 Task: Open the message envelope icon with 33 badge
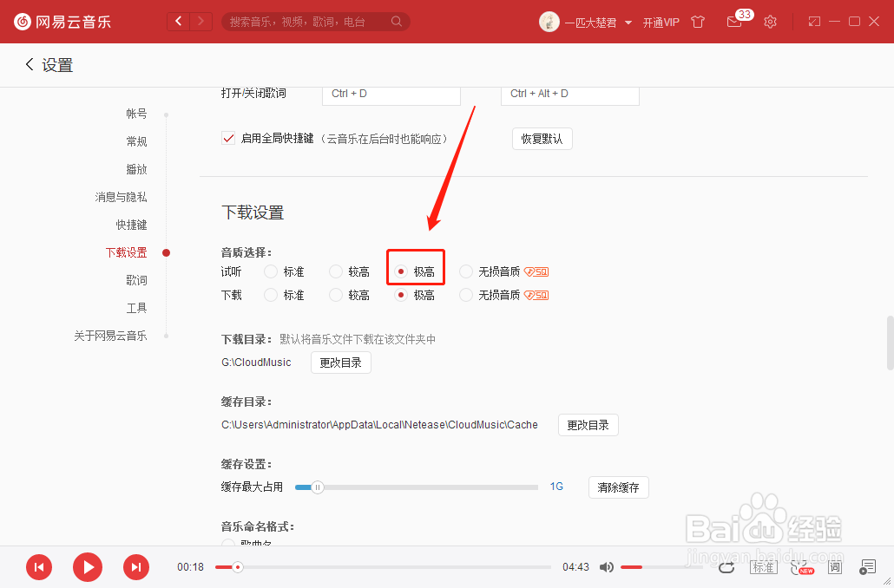click(734, 22)
